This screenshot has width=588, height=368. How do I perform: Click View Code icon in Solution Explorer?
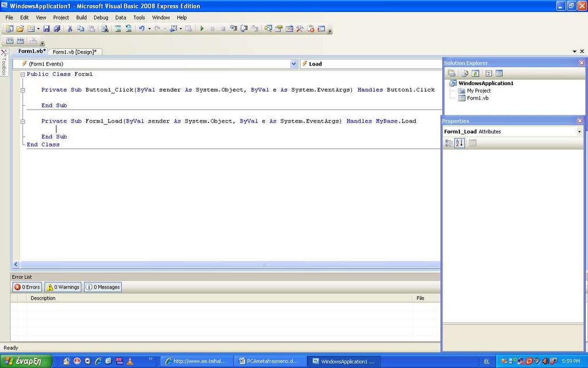pyautogui.click(x=489, y=73)
